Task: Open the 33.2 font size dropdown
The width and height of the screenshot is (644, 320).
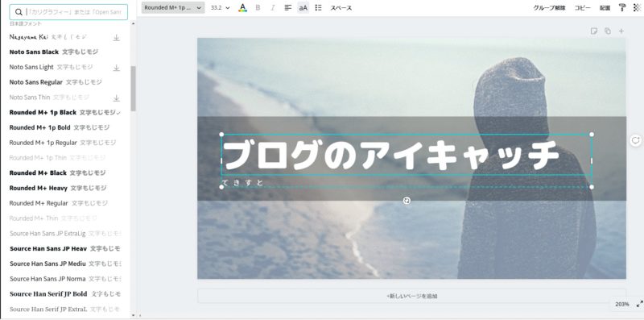Action: [220, 8]
